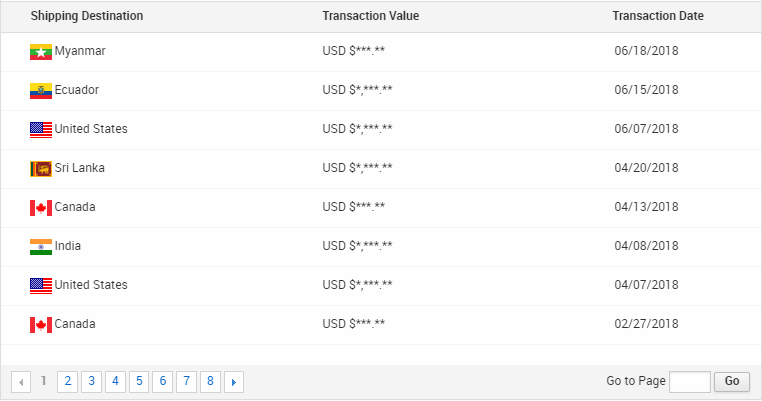Click the Sri Lanka flag icon

coord(41,168)
